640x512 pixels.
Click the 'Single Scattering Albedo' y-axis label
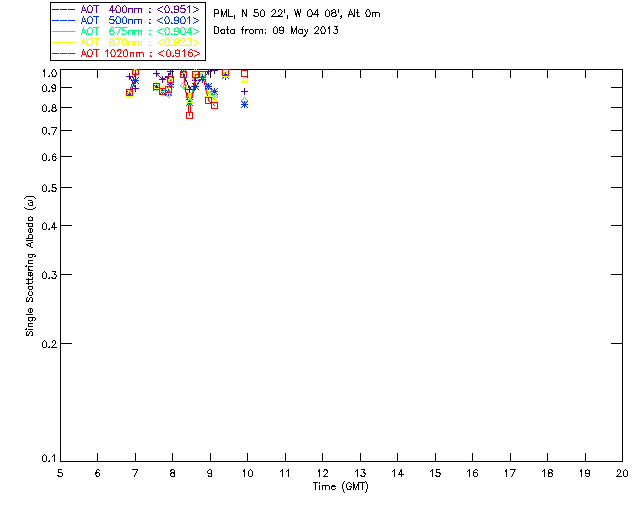click(30, 266)
